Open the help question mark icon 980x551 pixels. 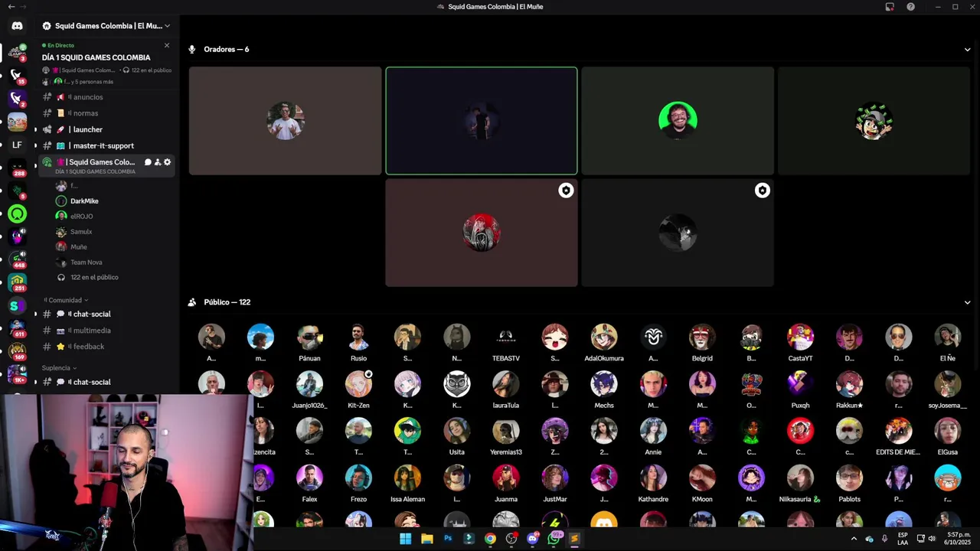pos(910,7)
